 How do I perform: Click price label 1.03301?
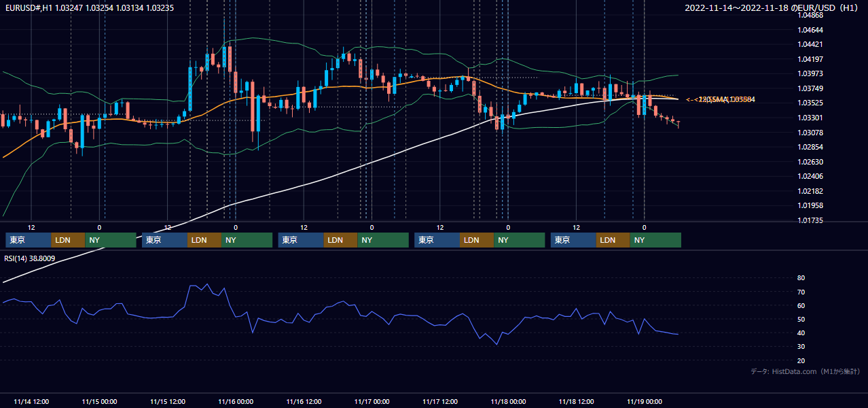(810, 118)
